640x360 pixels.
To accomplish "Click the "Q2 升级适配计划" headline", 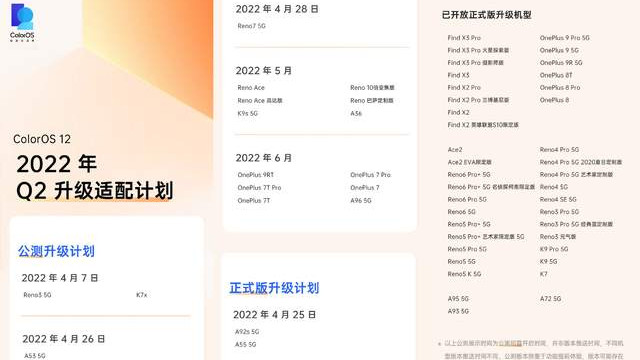I will 95,191.
